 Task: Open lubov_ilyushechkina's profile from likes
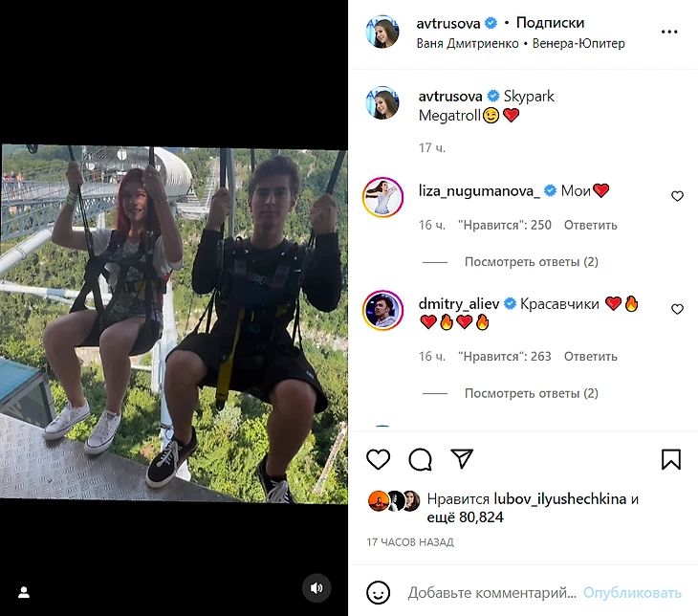click(x=560, y=499)
